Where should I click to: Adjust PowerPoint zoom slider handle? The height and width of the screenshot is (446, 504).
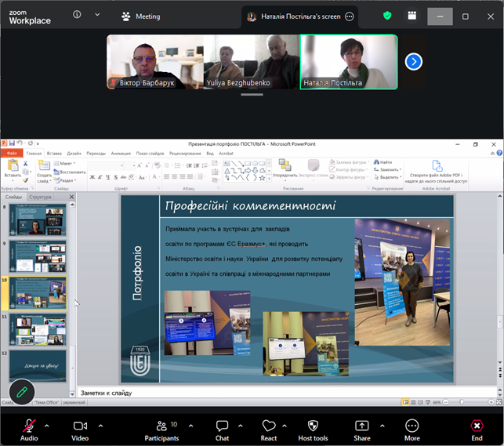pos(462,402)
